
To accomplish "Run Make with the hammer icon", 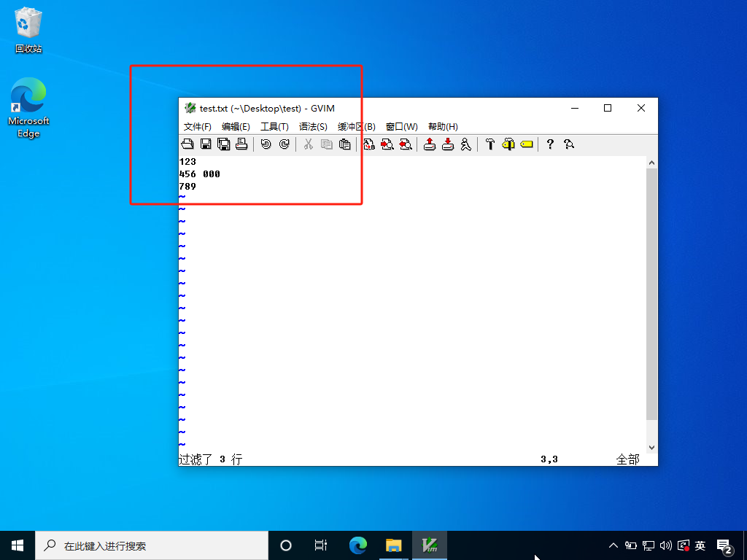I will (x=490, y=144).
